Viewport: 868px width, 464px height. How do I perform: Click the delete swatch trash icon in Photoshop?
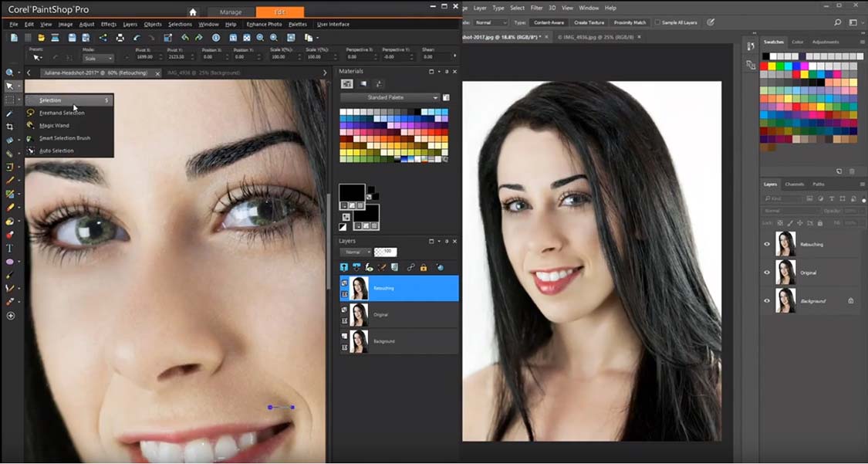851,171
